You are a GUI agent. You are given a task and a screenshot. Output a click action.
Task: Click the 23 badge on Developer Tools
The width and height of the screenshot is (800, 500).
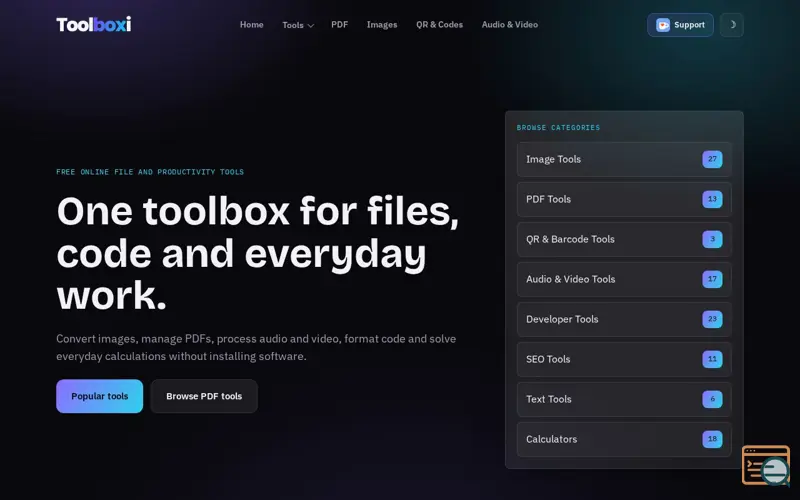coord(712,319)
